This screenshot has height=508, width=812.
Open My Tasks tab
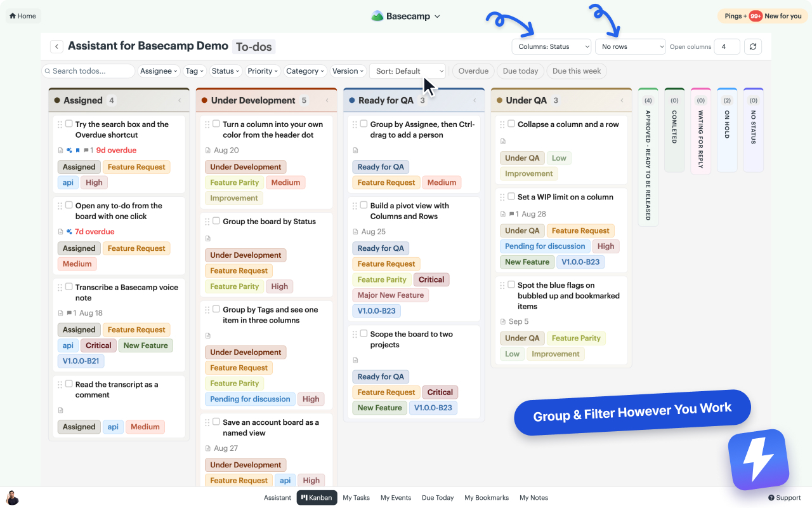pyautogui.click(x=356, y=498)
